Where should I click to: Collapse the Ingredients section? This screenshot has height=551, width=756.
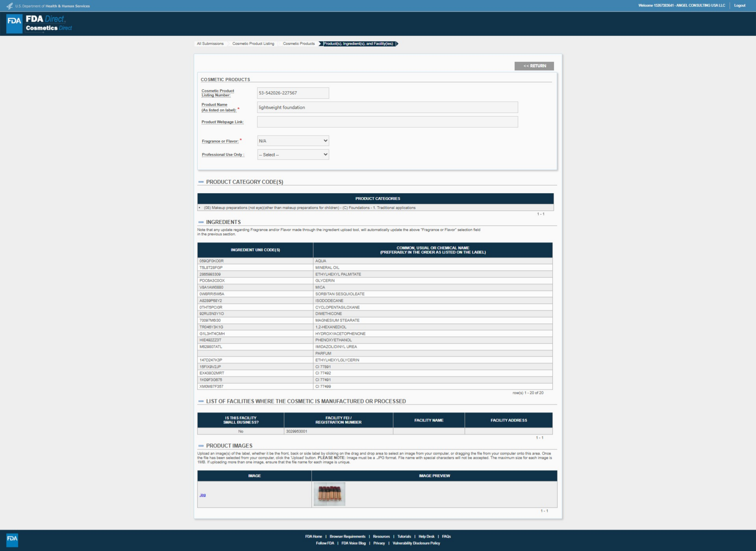click(x=201, y=222)
